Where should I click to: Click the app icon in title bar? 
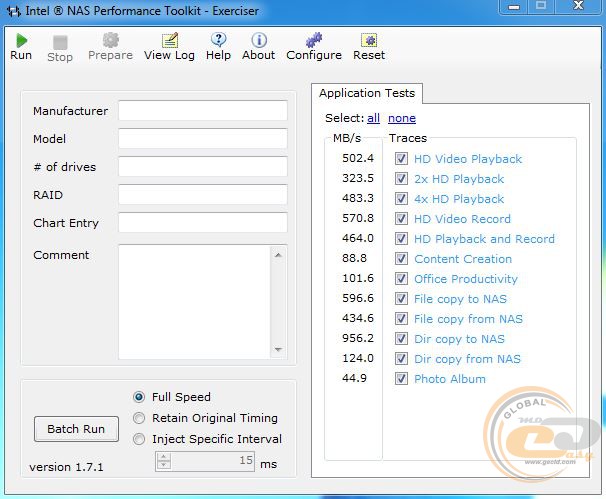[14, 11]
